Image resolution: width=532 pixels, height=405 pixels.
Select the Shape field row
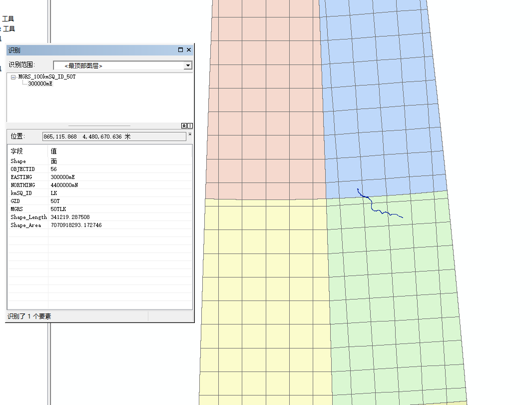coord(100,161)
